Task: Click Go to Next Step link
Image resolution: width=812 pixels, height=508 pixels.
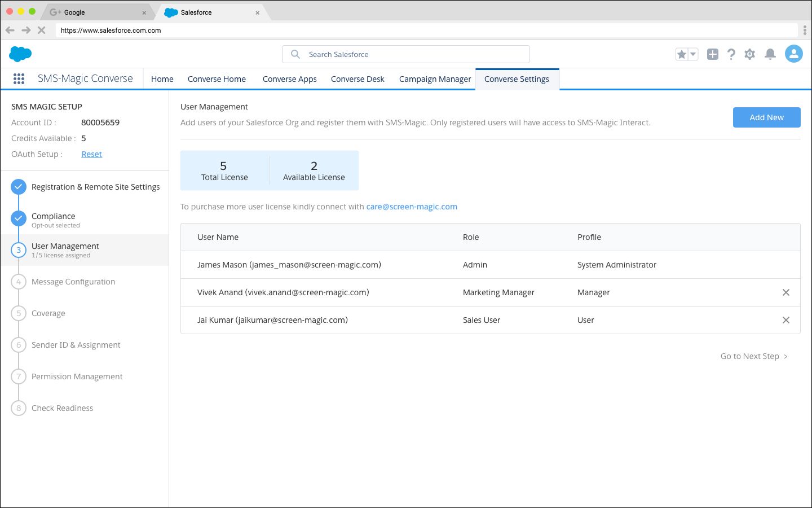Action: point(754,356)
